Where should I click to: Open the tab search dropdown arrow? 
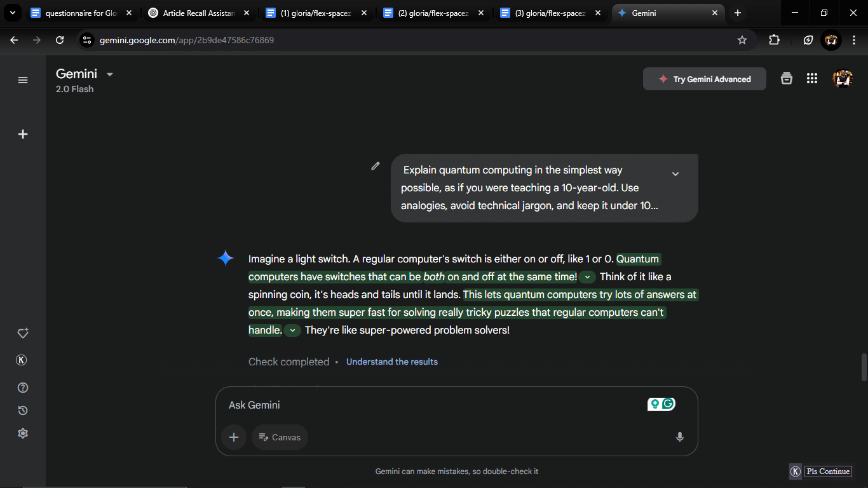point(12,13)
